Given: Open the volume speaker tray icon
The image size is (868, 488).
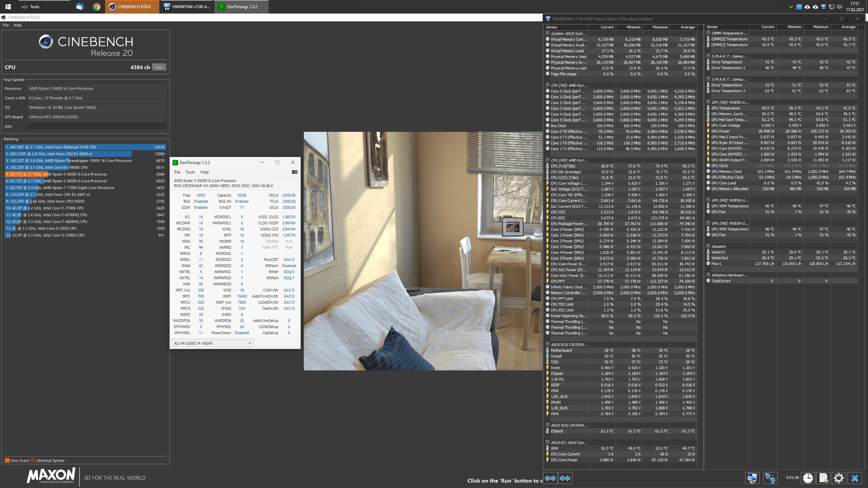Looking at the screenshot, I should click(x=840, y=7).
